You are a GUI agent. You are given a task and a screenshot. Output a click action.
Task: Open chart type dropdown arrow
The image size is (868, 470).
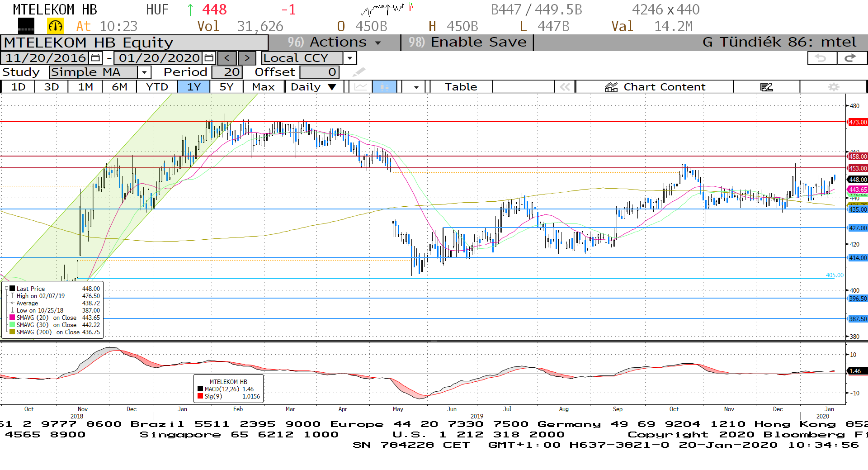[416, 87]
